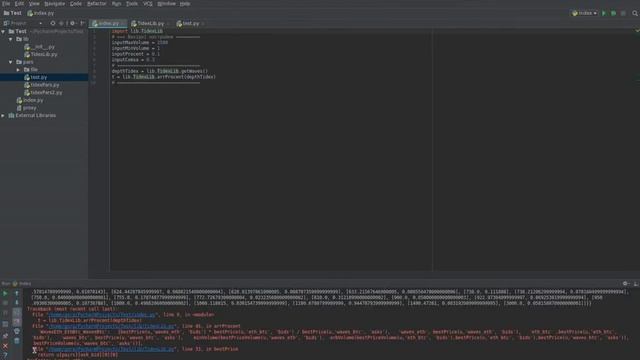640x360 pixels.
Task: Click the green Run button in toolbar
Action: coord(604,13)
